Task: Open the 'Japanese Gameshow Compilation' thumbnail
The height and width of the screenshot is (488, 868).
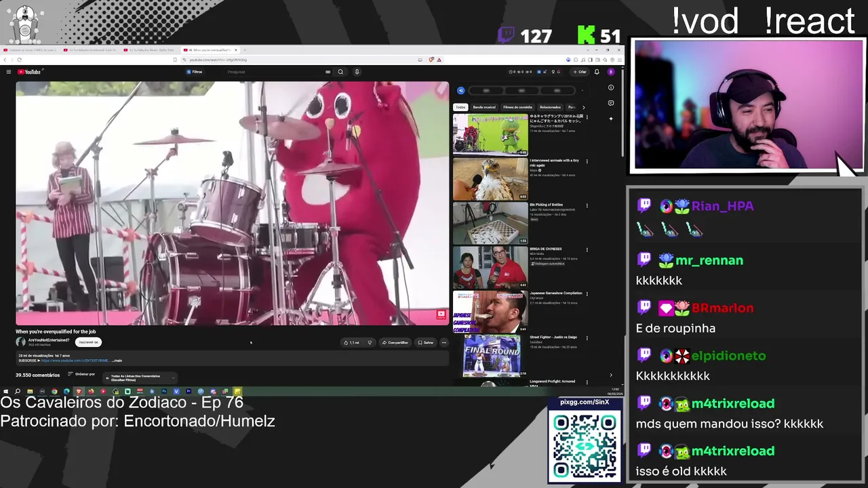Action: tap(490, 311)
